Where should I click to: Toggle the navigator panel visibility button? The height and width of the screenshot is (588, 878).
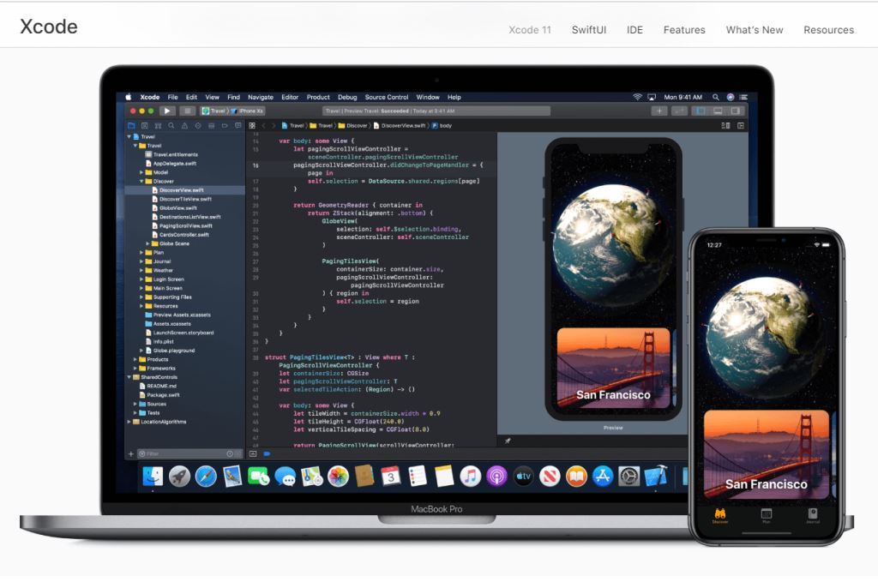[700, 111]
